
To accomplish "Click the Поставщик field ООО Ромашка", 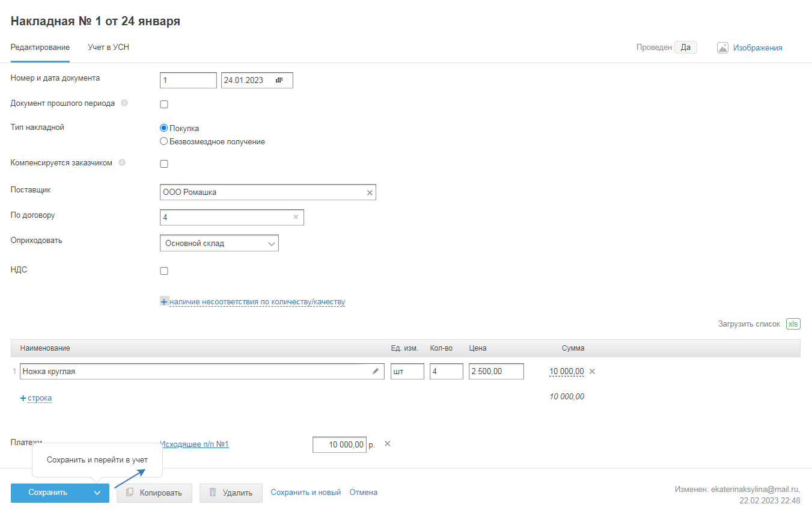I will tap(268, 192).
